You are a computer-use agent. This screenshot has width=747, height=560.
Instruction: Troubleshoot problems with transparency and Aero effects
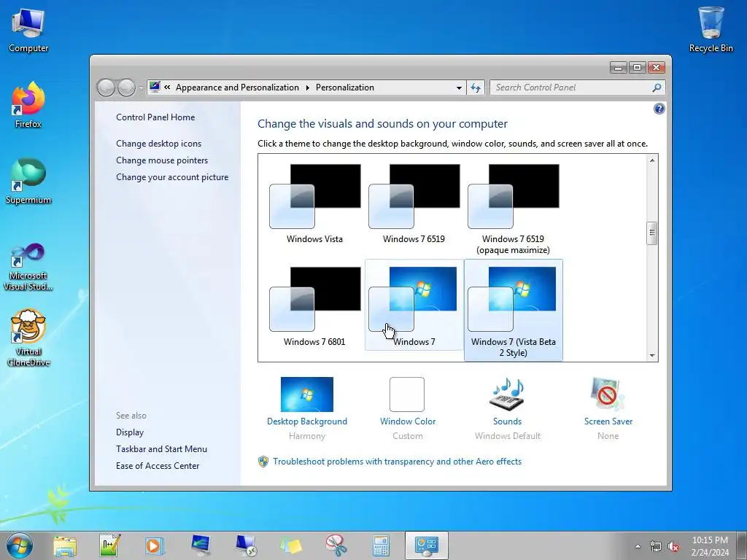click(397, 462)
